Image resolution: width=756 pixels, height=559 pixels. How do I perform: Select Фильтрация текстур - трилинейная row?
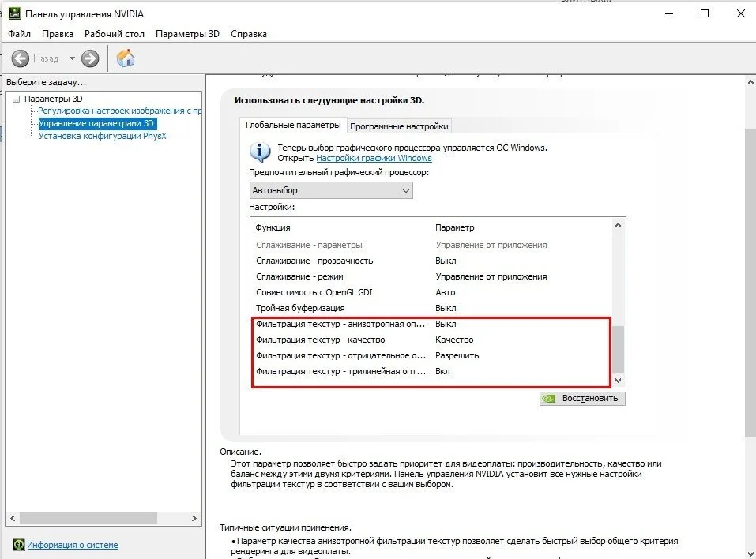click(431, 372)
